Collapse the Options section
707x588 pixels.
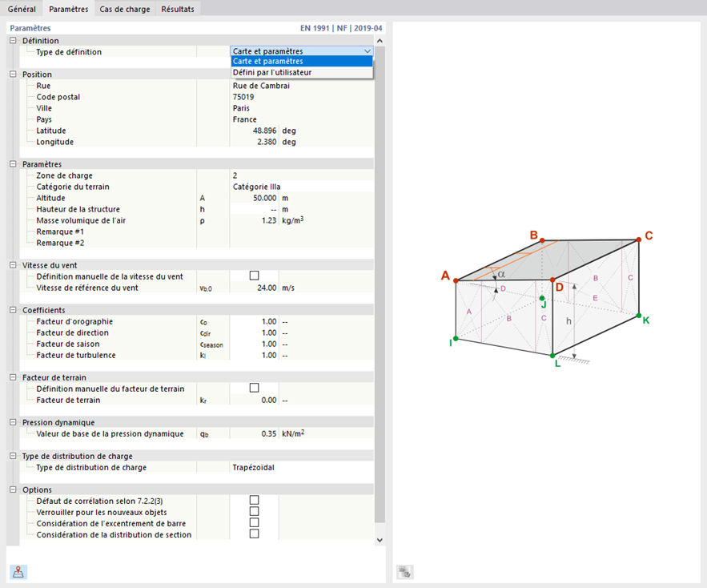click(13, 489)
